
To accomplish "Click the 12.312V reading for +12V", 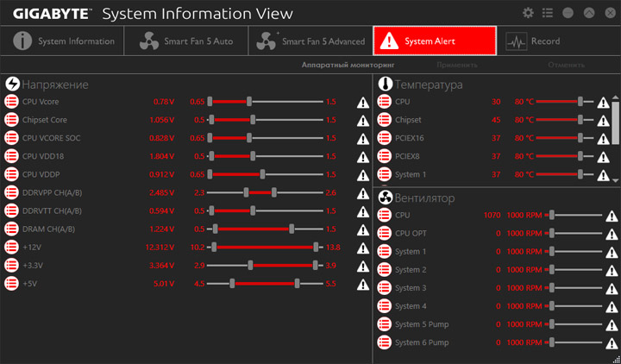I will [160, 248].
